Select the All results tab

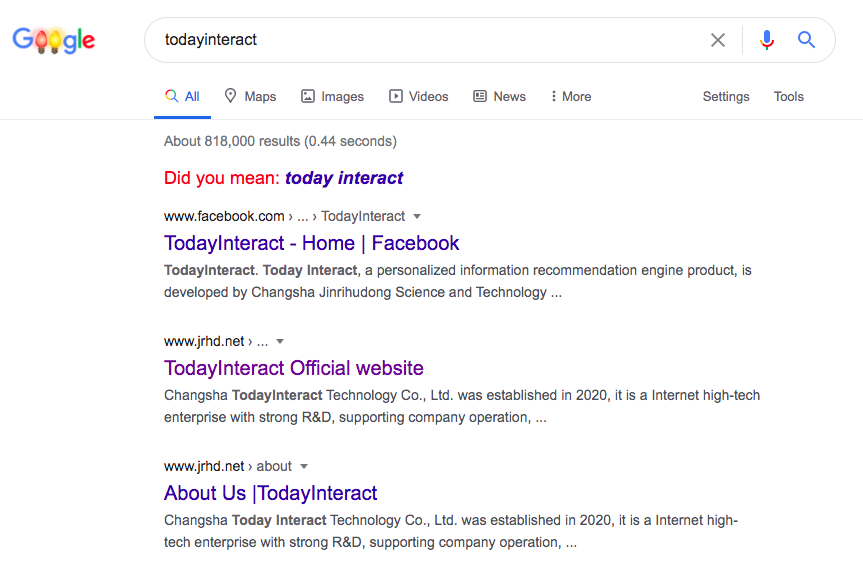pos(183,97)
